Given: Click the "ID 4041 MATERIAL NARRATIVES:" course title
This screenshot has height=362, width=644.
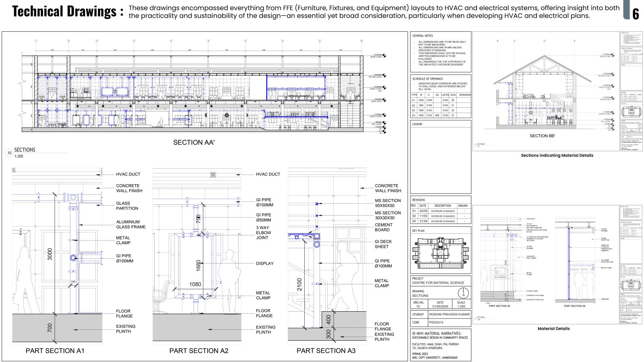Looking at the screenshot, I should tap(436, 333).
